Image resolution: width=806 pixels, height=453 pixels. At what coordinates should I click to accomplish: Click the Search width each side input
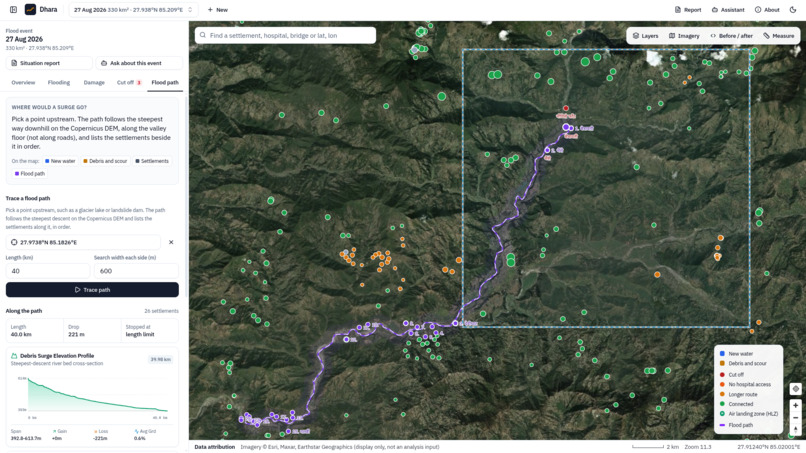[136, 271]
